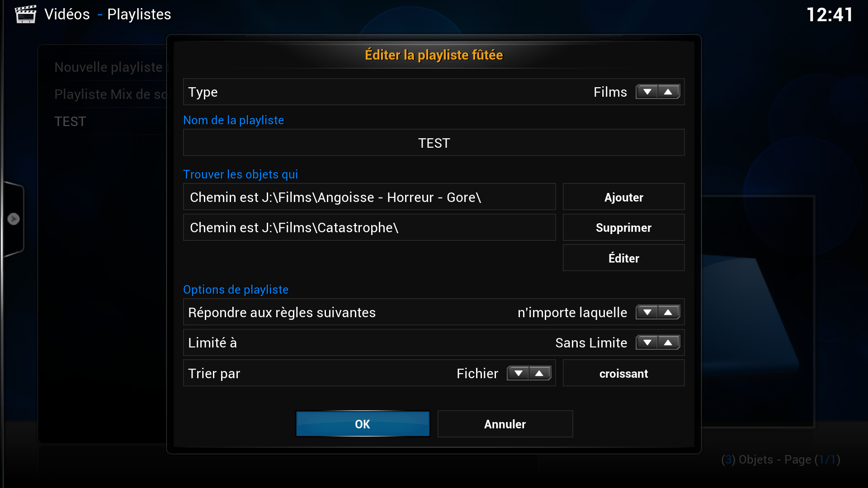Cancel with the Annuler button
The width and height of the screenshot is (868, 488).
pyautogui.click(x=505, y=424)
